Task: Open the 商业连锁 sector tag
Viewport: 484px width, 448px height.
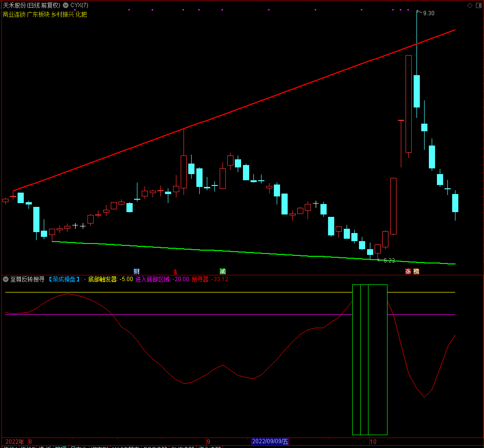Action: [x=14, y=15]
